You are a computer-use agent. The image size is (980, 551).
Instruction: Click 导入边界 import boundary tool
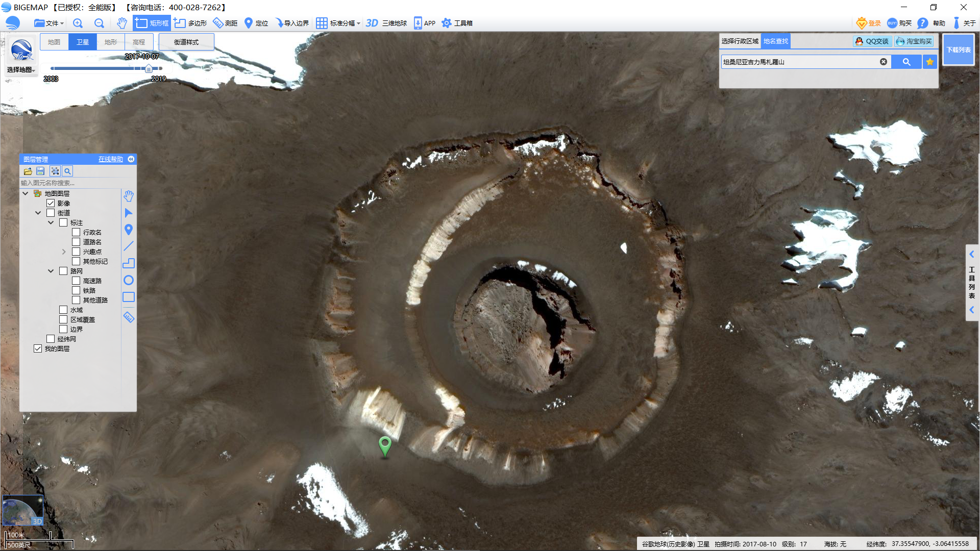pyautogui.click(x=292, y=23)
